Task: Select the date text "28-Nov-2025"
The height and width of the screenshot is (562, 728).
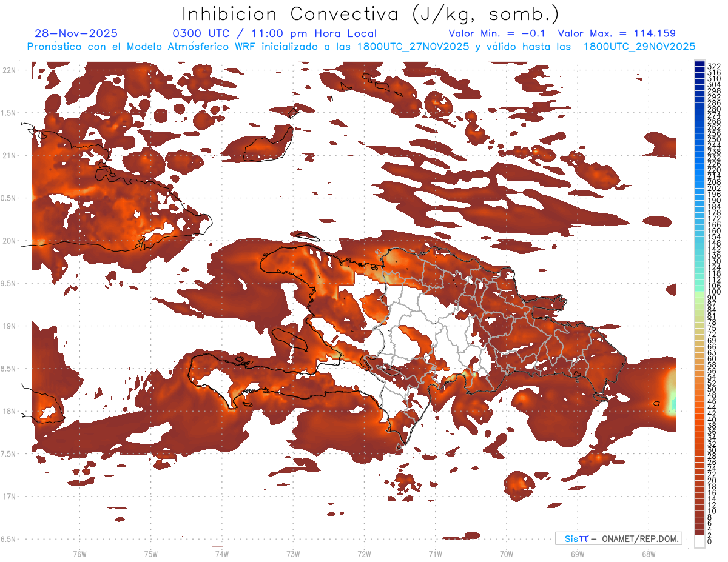Action: point(76,33)
